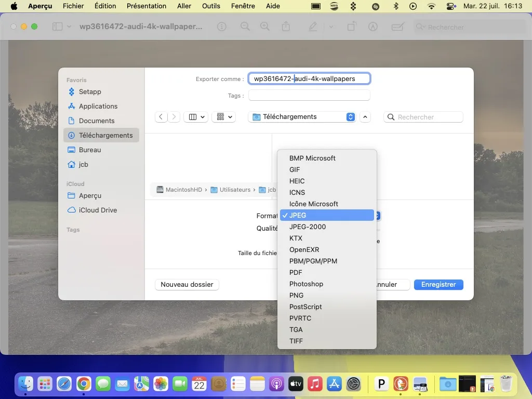Image resolution: width=532 pixels, height=399 pixels.
Task: Click the zoom in magnifier icon
Action: pyautogui.click(x=264, y=26)
